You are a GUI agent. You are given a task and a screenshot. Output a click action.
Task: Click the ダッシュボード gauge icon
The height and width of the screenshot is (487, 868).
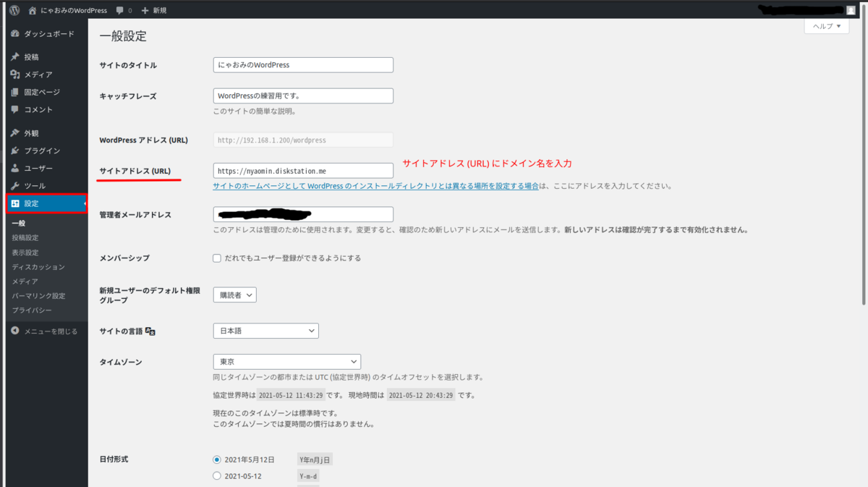pyautogui.click(x=15, y=34)
